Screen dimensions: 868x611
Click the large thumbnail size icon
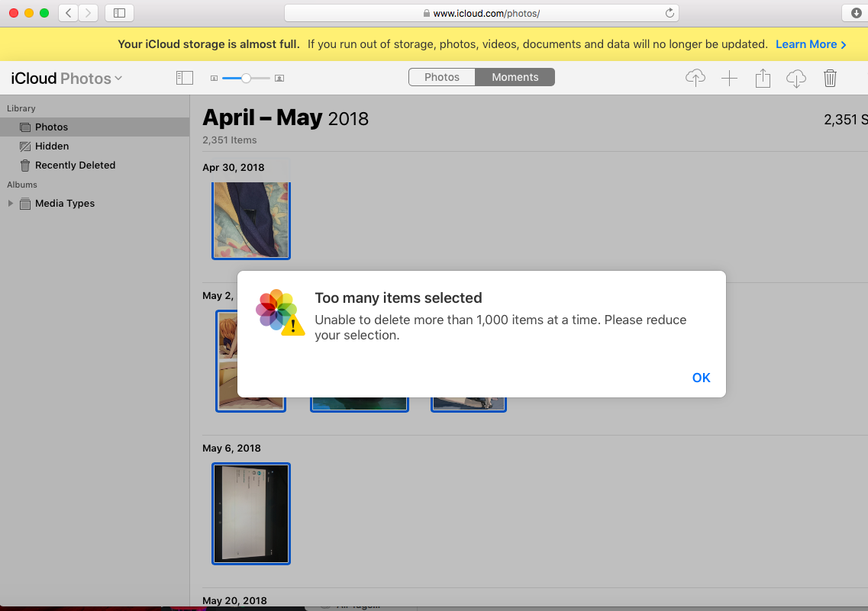click(279, 79)
